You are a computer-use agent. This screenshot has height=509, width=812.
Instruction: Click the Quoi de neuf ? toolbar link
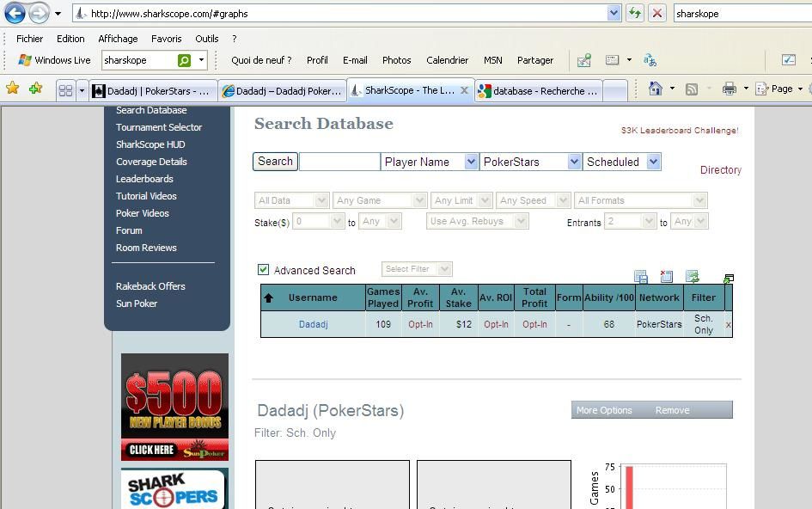261,60
